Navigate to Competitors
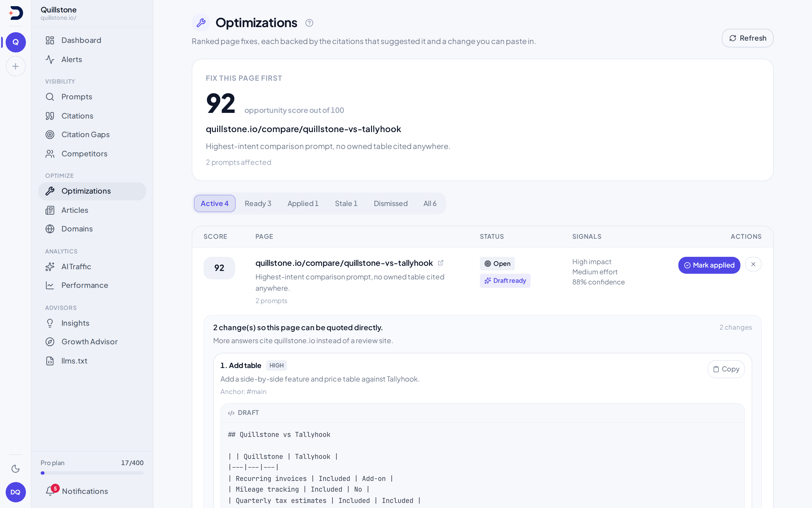 click(92, 154)
